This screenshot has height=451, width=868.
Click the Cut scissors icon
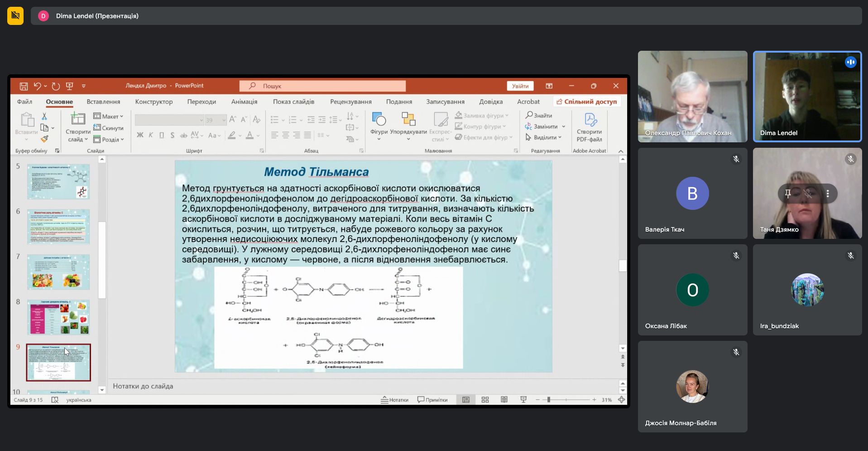pos(44,116)
